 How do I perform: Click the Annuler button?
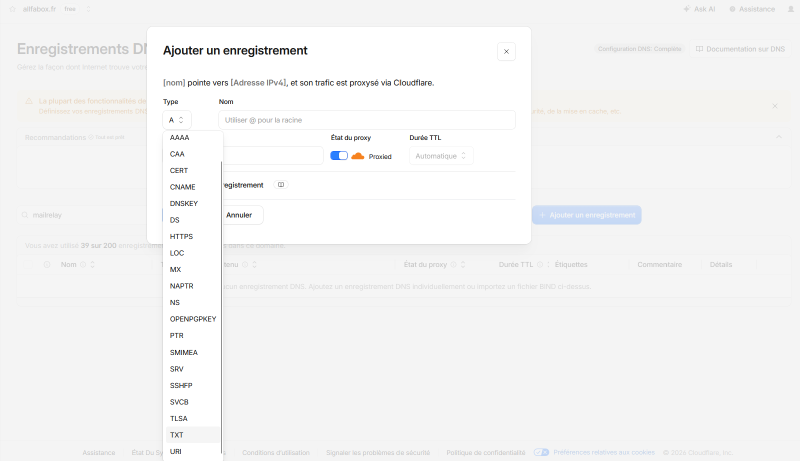click(239, 215)
